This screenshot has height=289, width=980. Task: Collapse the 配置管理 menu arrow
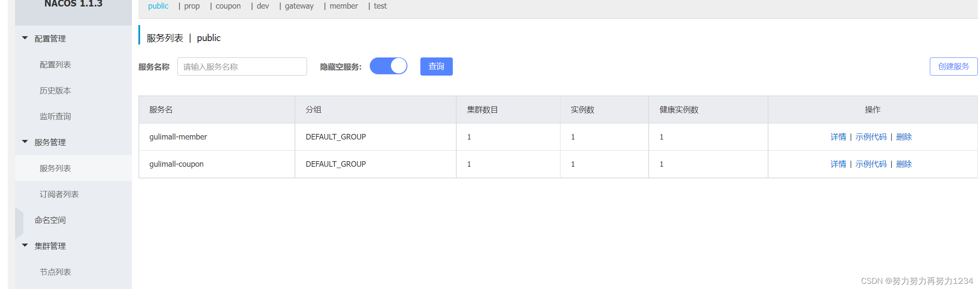click(x=25, y=38)
